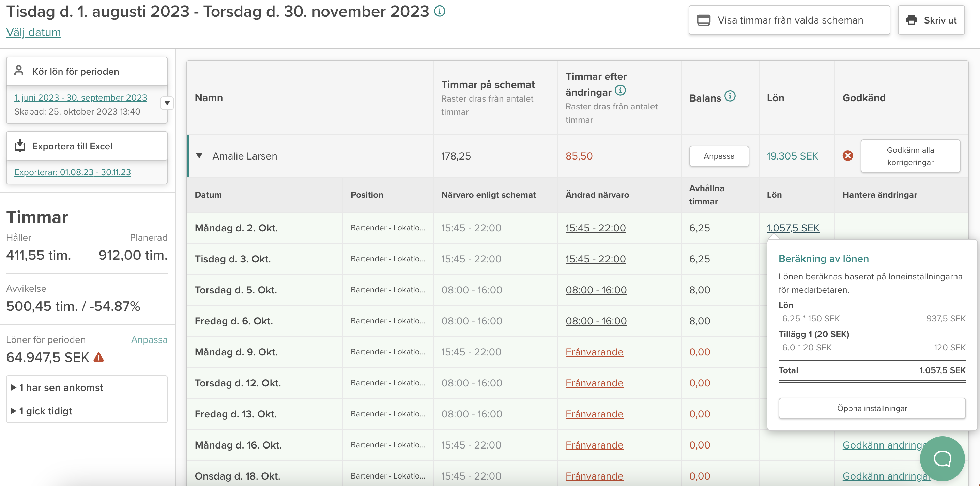Click info icon beside Timmar efter ändringar

620,91
